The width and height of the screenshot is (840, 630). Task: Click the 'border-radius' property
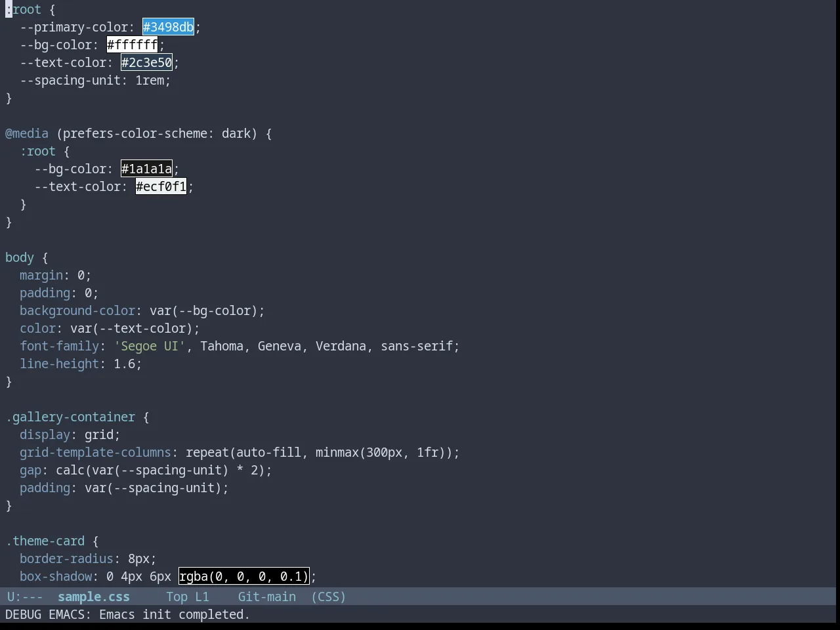click(x=66, y=558)
